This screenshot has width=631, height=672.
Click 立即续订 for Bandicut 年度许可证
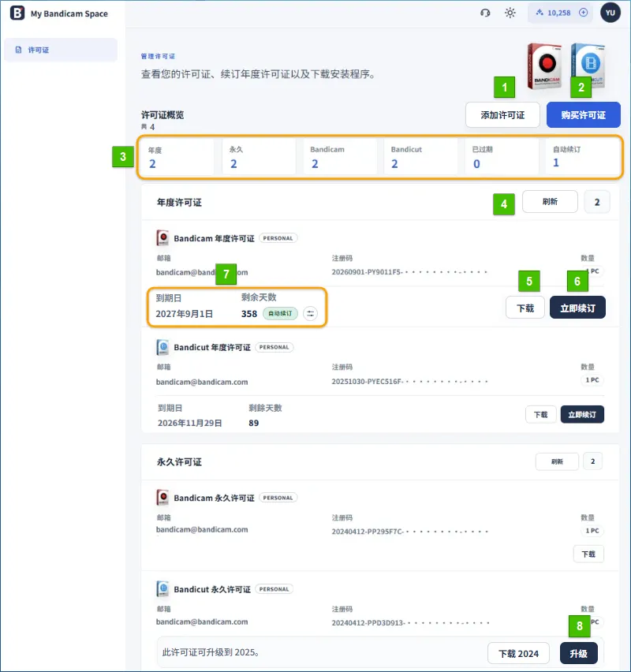click(x=582, y=414)
